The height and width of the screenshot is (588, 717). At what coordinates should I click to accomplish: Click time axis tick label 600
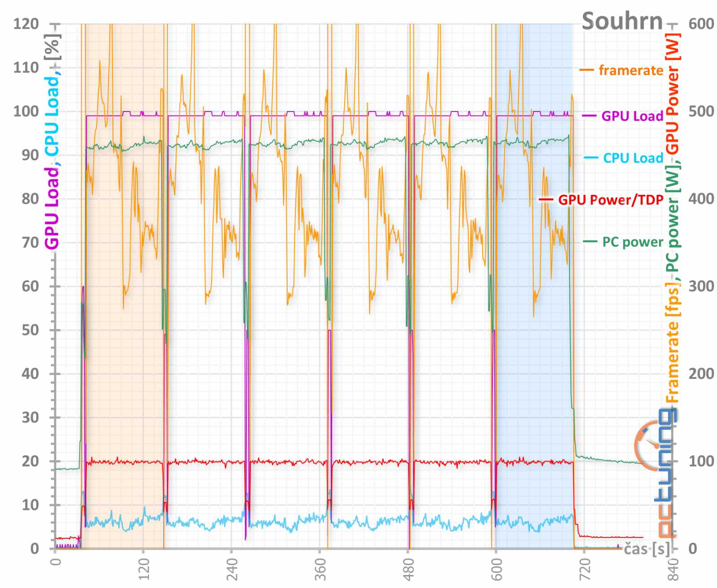pyautogui.click(x=497, y=569)
